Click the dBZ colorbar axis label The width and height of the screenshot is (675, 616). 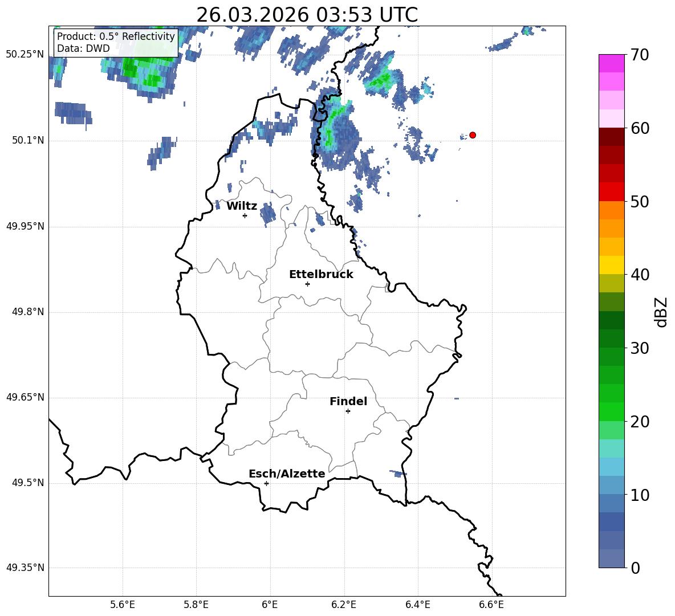pos(662,312)
